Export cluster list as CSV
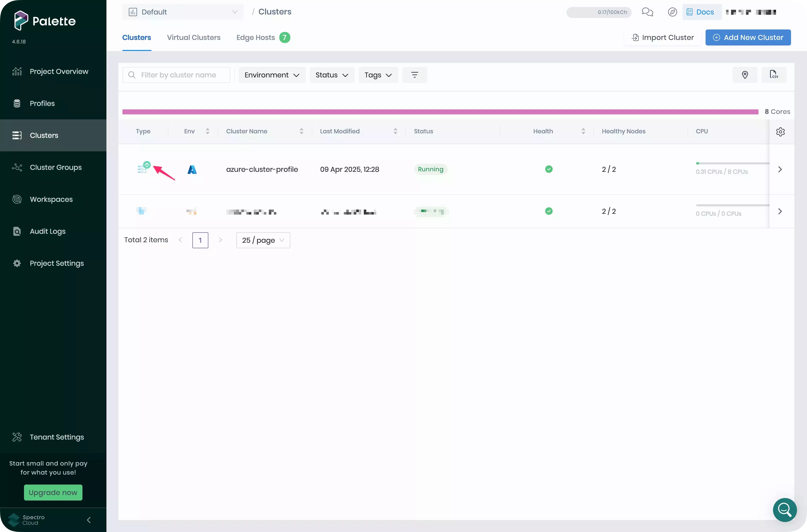Screen dimensions: 807x532 point(774,75)
